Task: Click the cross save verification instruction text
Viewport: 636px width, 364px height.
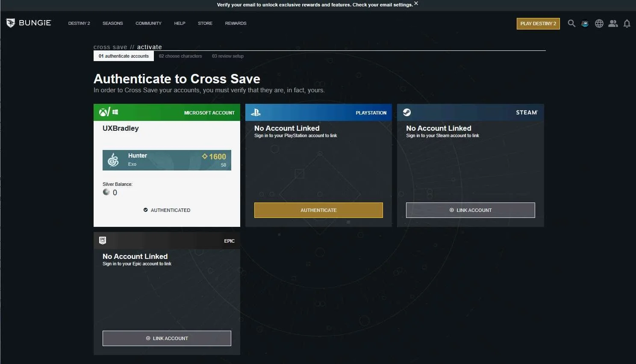Action: (209, 90)
